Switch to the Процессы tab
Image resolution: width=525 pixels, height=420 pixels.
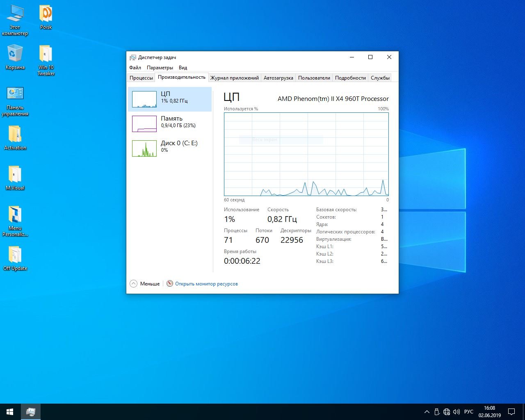click(x=141, y=78)
